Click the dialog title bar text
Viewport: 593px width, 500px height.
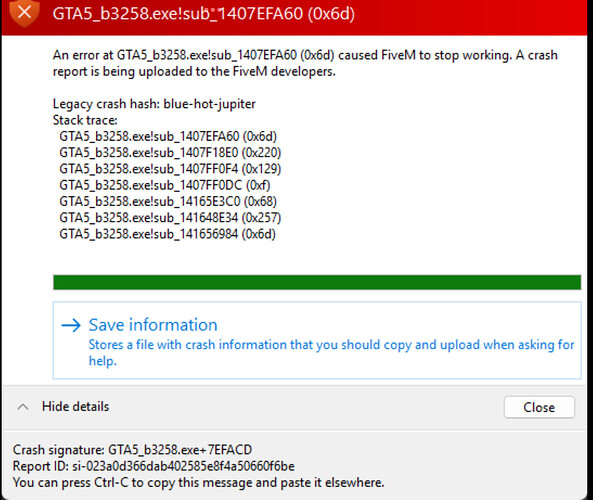click(203, 14)
